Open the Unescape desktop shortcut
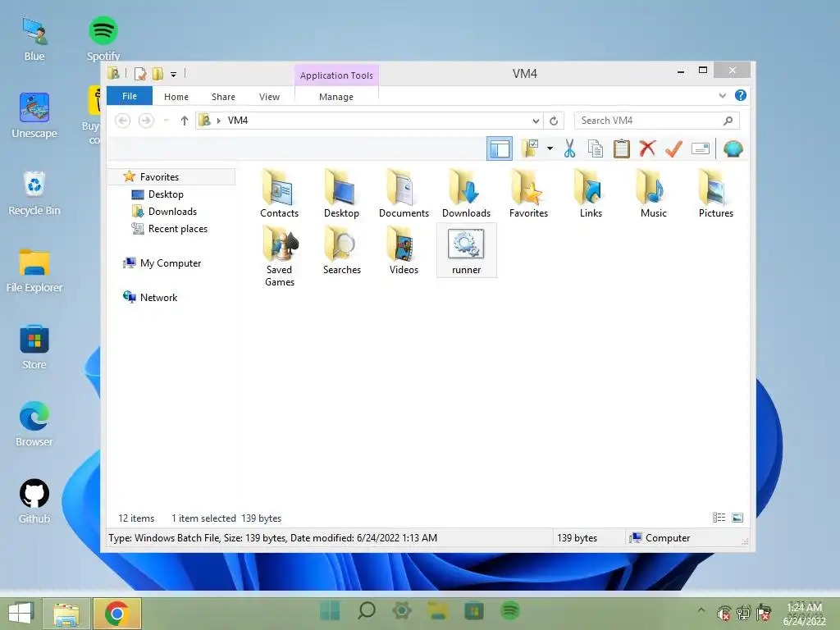The width and height of the screenshot is (840, 630). (34, 116)
